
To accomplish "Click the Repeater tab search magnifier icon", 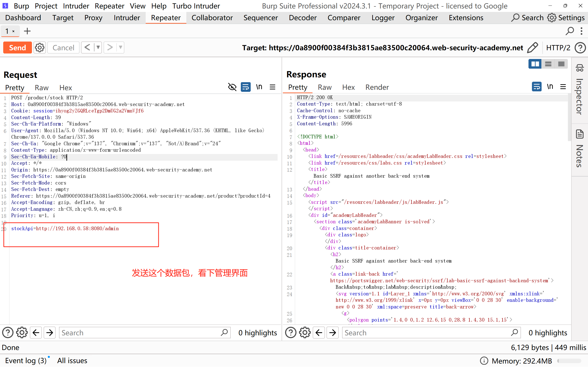I will click(570, 31).
